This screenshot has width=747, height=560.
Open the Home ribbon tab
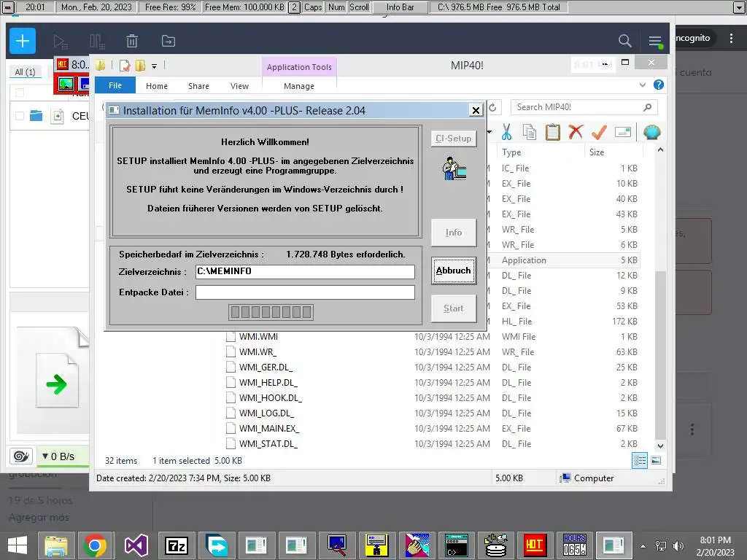[x=157, y=86]
